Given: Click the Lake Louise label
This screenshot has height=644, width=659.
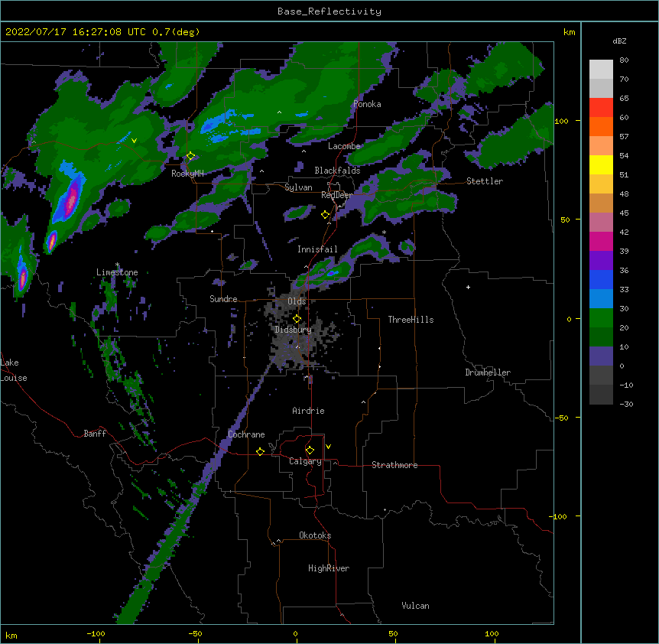Looking at the screenshot, I should click(x=14, y=370).
